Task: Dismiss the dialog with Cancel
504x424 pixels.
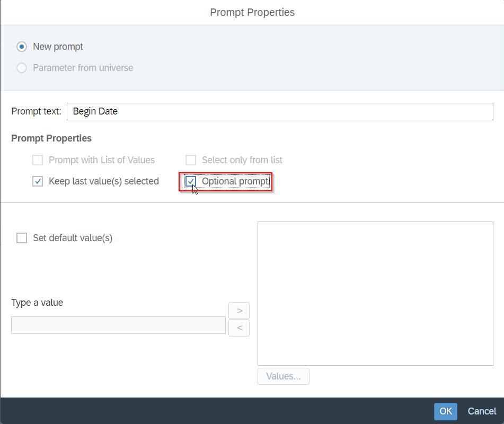Action: [x=482, y=411]
